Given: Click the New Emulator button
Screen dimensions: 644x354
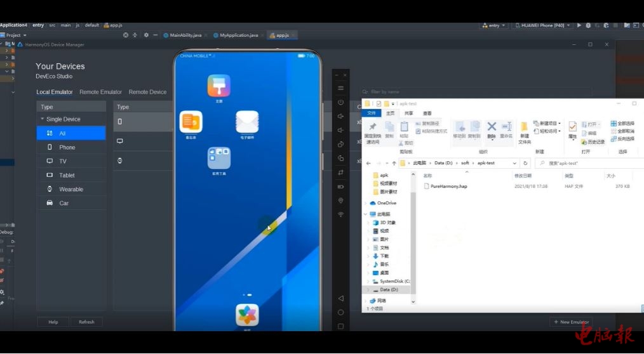Looking at the screenshot, I should (571, 322).
